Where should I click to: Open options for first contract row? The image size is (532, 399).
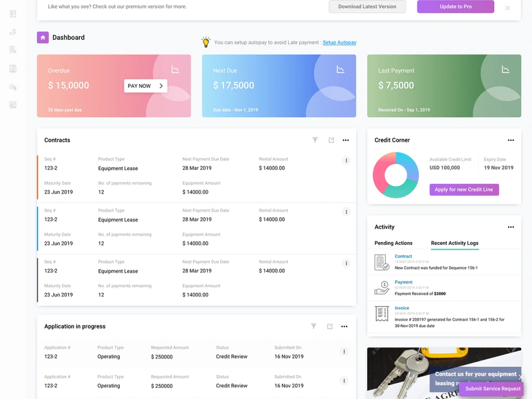point(346,161)
